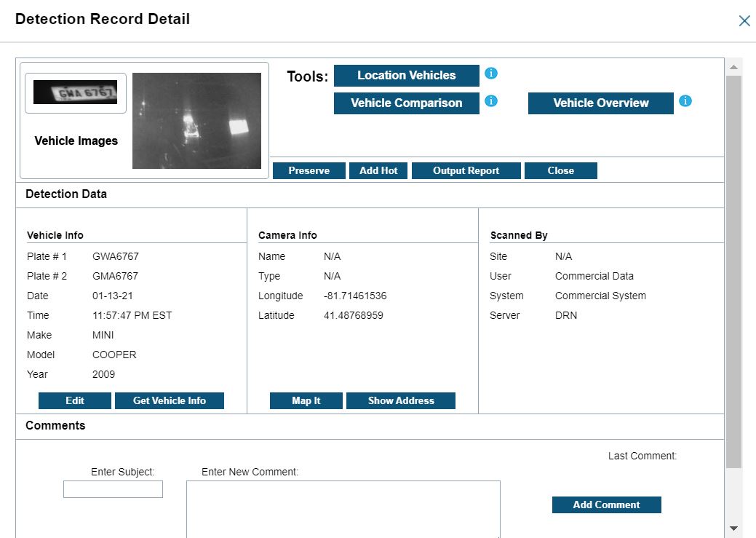
Task: Focus the Enter Subject text field
Action: click(113, 489)
